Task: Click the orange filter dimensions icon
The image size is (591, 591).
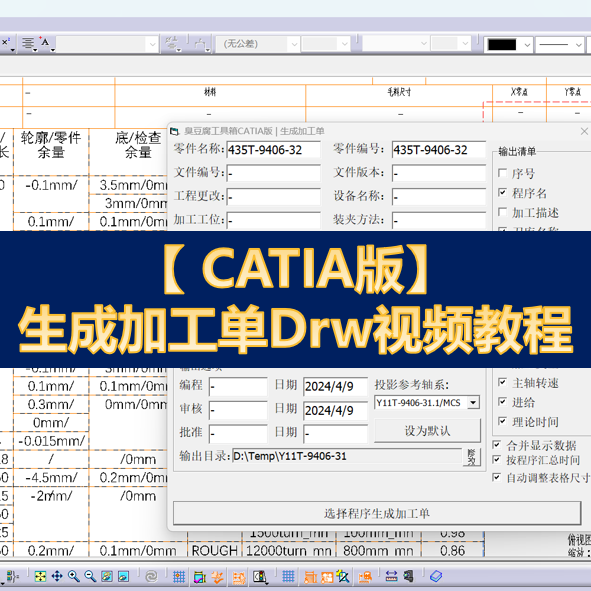Action: click(239, 577)
